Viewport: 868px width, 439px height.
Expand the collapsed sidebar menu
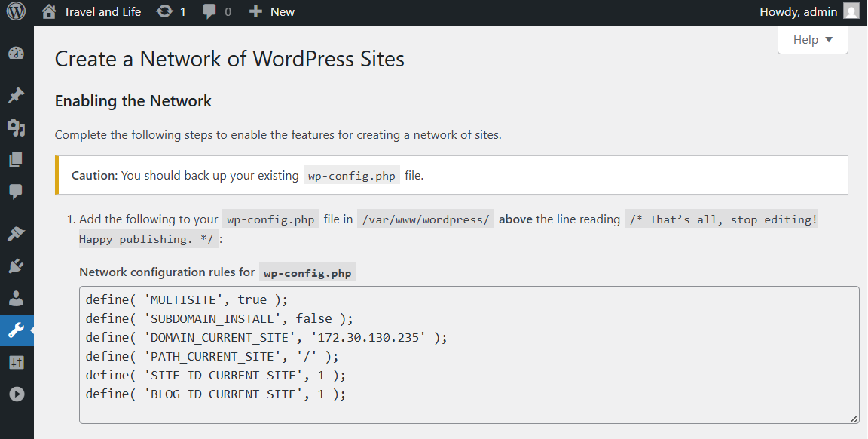coord(17,394)
